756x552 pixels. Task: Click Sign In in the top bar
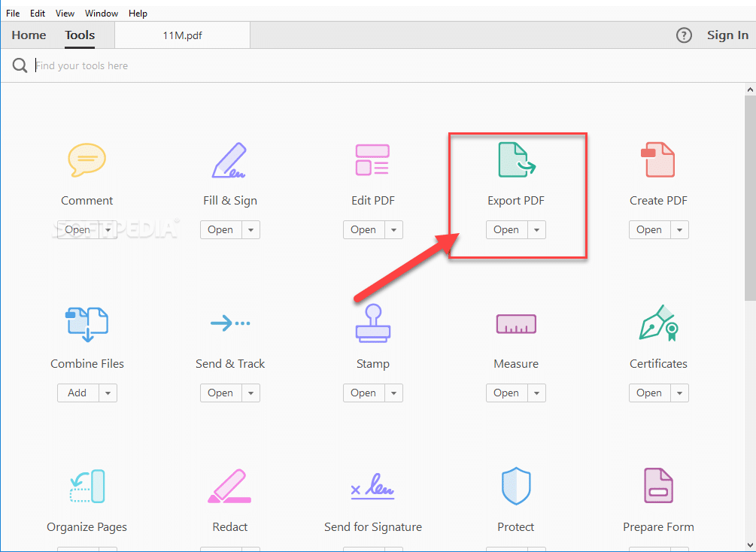(x=727, y=35)
